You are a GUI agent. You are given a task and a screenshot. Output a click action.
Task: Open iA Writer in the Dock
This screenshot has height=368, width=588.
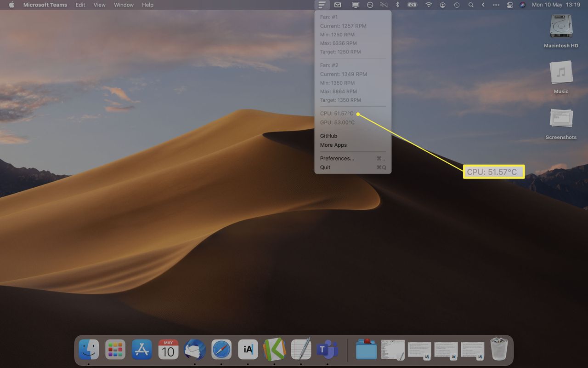coord(248,350)
